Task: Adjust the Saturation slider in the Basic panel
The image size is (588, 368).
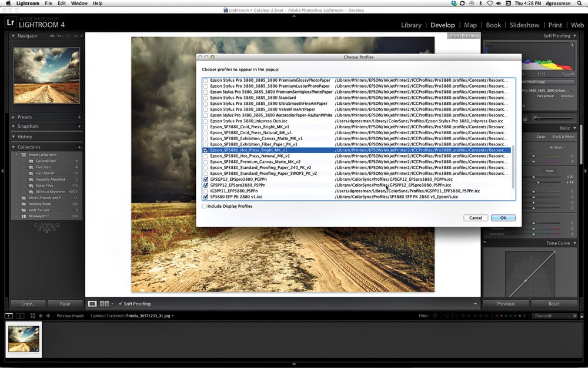Action: [534, 234]
